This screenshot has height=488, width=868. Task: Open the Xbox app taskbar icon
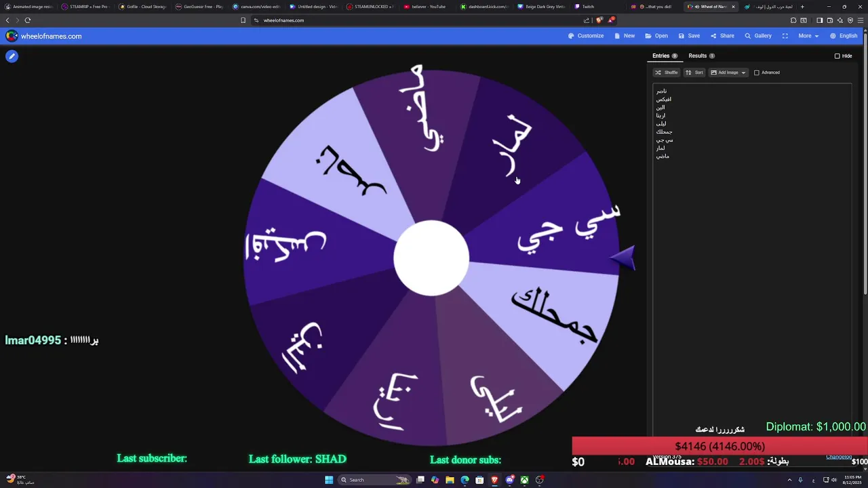pyautogui.click(x=524, y=480)
